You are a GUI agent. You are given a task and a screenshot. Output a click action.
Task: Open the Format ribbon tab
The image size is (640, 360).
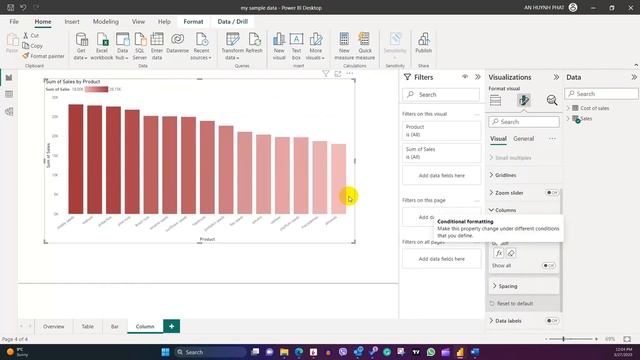[x=193, y=22]
